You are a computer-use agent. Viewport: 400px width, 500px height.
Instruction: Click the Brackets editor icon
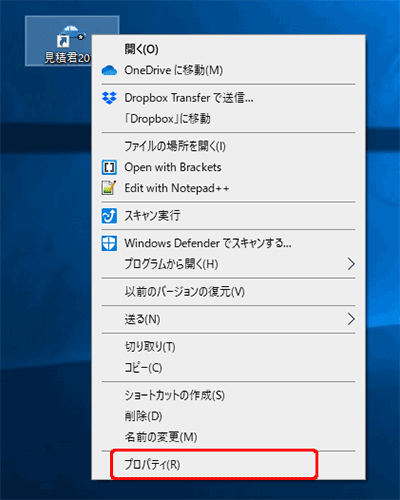(x=109, y=167)
